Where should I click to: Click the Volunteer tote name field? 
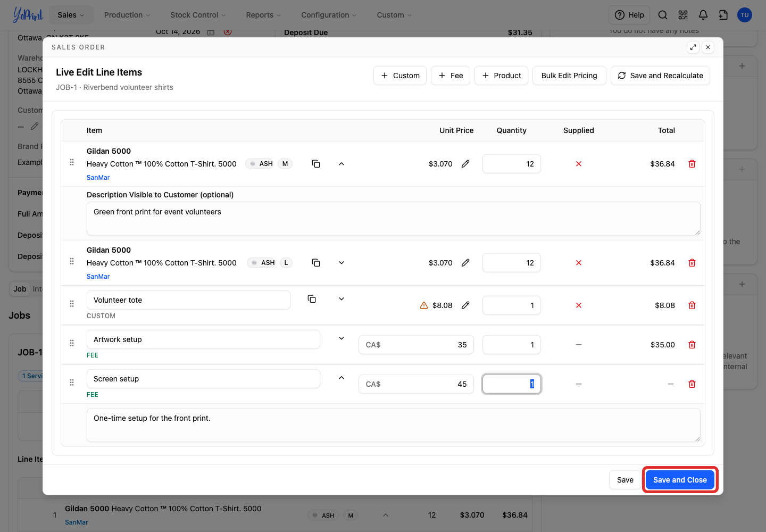pyautogui.click(x=188, y=300)
